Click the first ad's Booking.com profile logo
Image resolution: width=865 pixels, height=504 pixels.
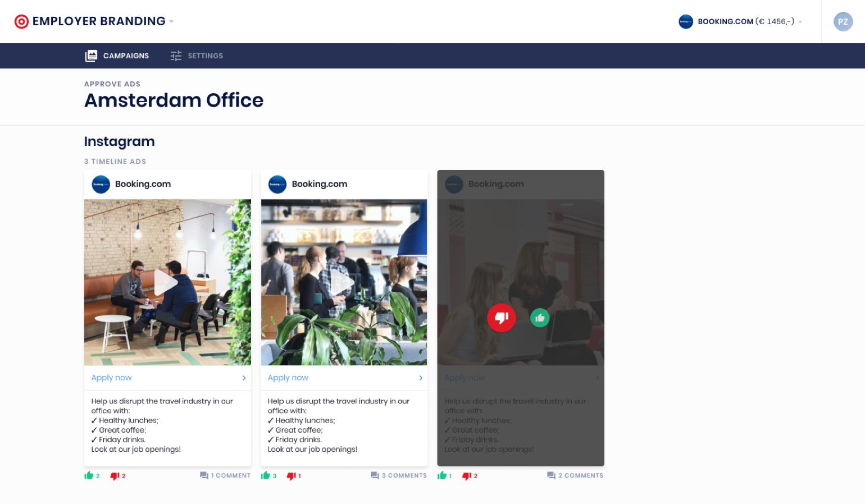(x=101, y=184)
